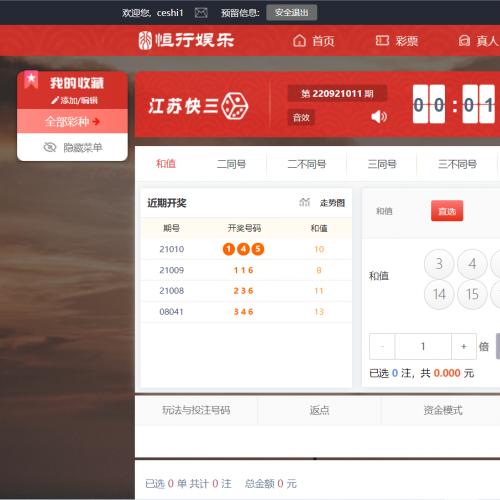This screenshot has width=500, height=500.
Task: Click drawn numbers 2 3 6
Action: coord(244,291)
